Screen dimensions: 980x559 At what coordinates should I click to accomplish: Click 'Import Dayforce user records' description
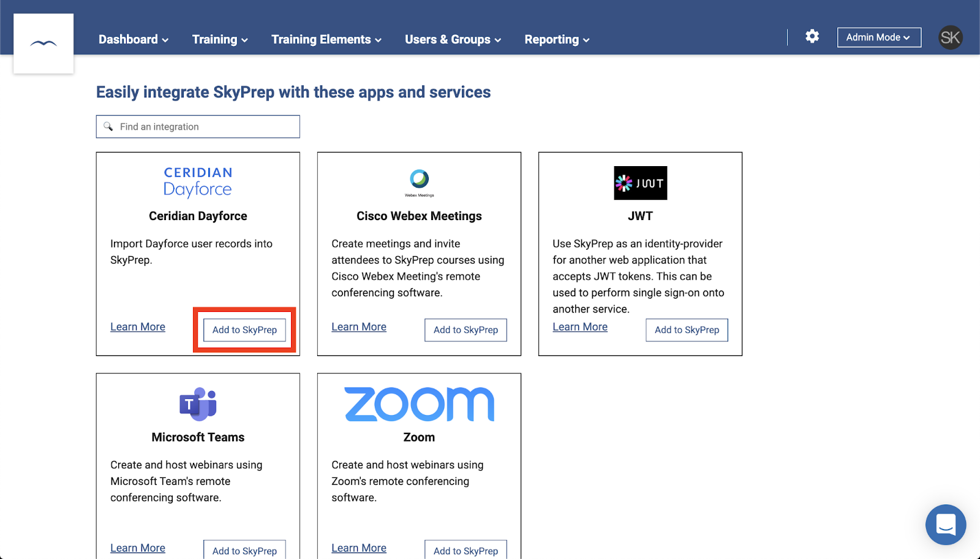point(192,252)
